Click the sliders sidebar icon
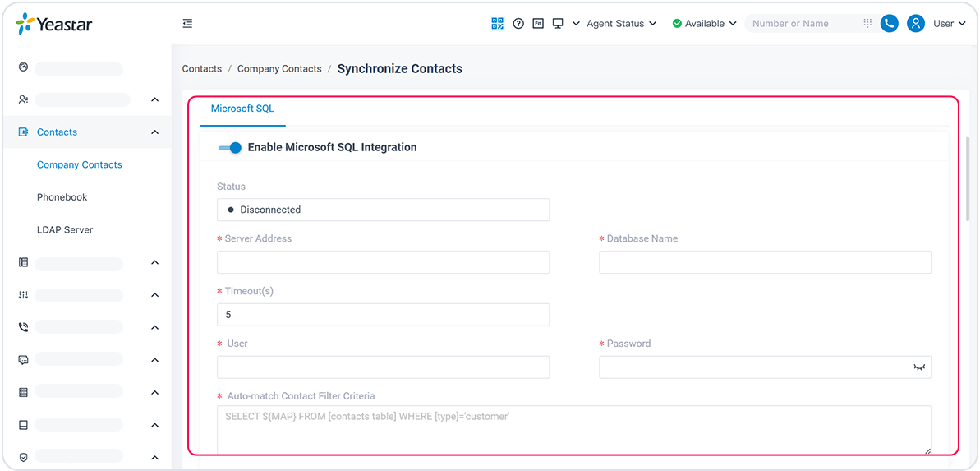The width and height of the screenshot is (980, 471). tap(23, 294)
